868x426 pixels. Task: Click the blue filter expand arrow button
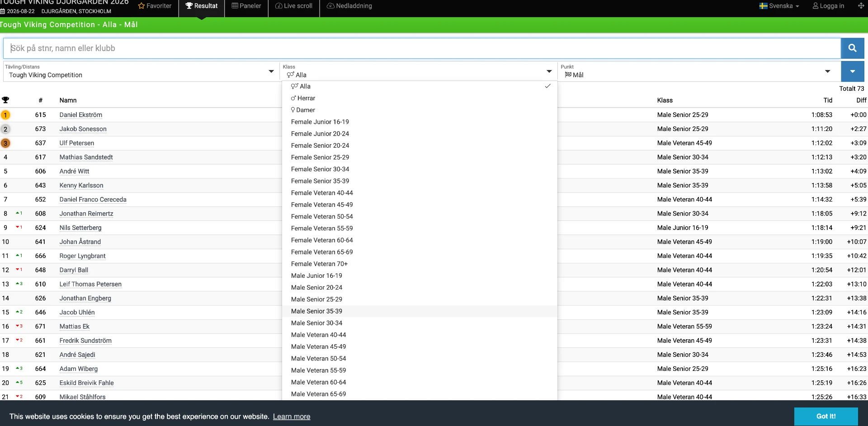[852, 71]
